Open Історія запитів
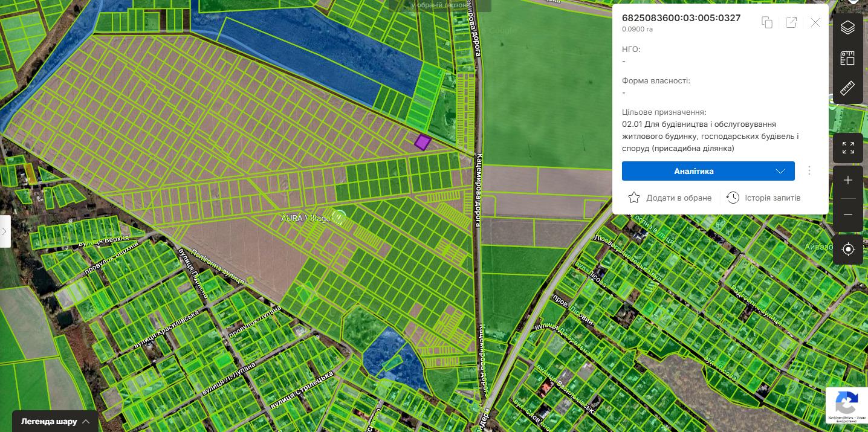This screenshot has width=868, height=432. point(763,198)
